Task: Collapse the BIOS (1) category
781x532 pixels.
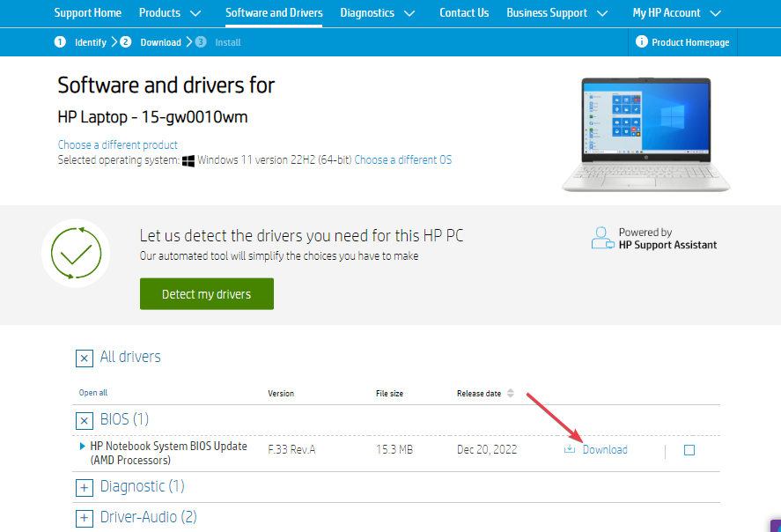Action: [85, 421]
